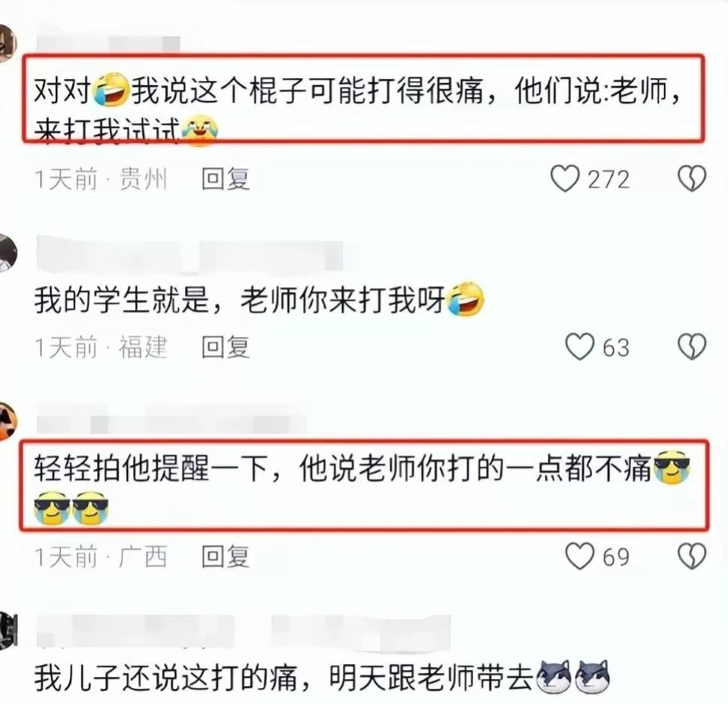Image resolution: width=728 pixels, height=704 pixels.
Task: Open the blurred username above 我儿子还说 comment
Action: tap(243, 632)
